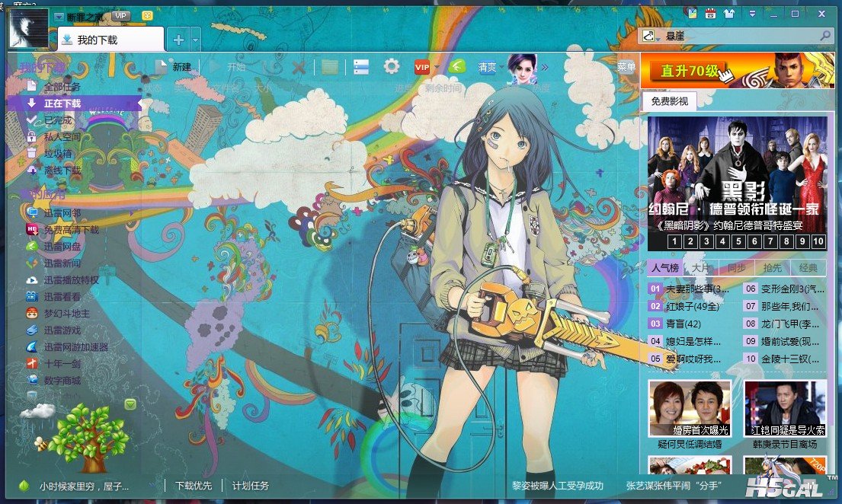Click thumbnail 婚房首次曝光
The image size is (842, 504).
690,409
